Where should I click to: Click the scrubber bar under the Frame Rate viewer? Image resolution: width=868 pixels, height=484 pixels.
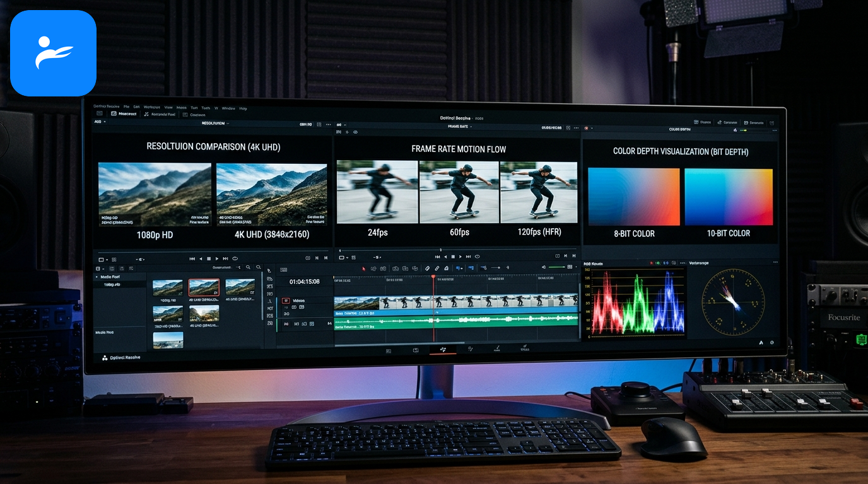tap(457, 250)
